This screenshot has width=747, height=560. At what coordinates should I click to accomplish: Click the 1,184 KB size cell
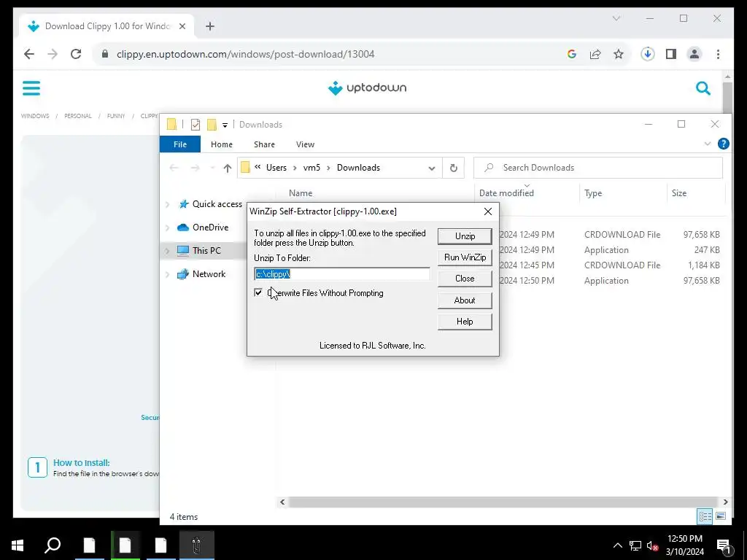pyautogui.click(x=704, y=265)
